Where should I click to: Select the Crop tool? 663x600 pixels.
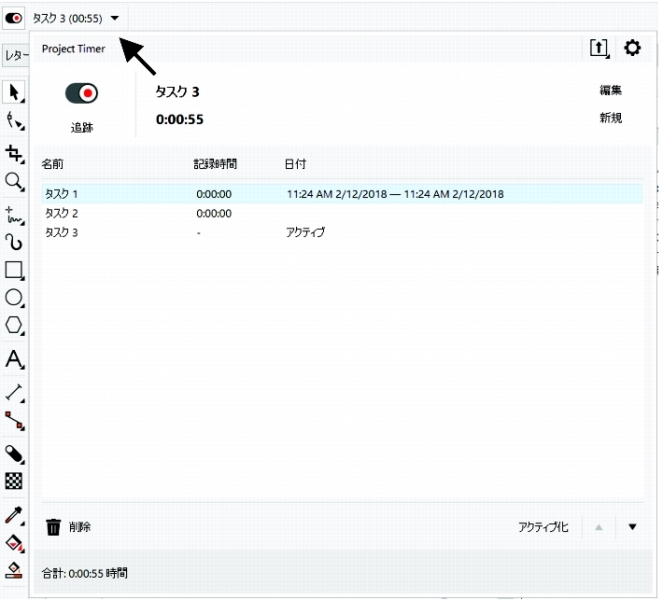point(14,153)
